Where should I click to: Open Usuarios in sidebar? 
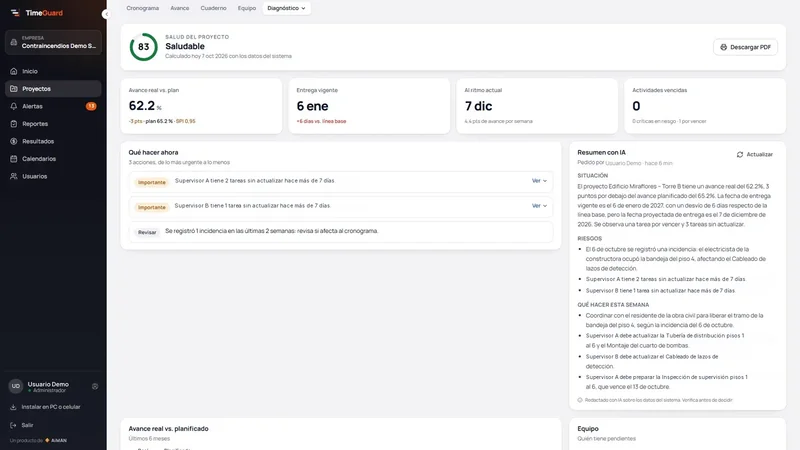point(53,176)
